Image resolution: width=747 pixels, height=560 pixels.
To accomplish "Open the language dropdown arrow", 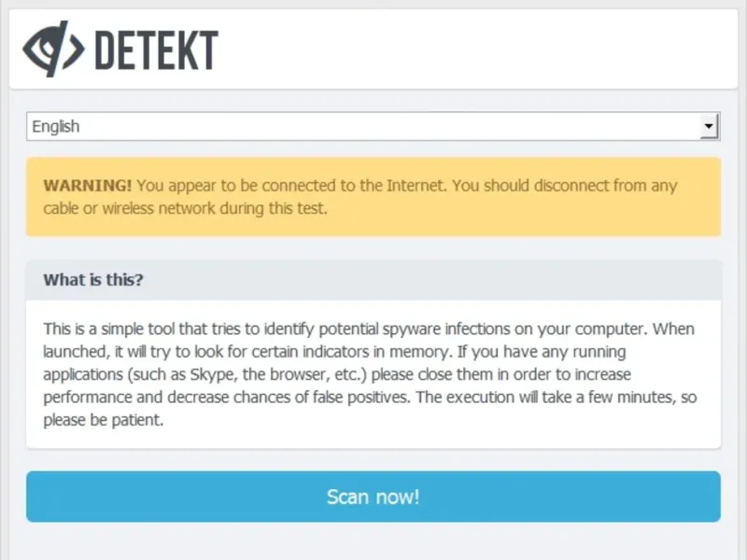I will click(710, 126).
